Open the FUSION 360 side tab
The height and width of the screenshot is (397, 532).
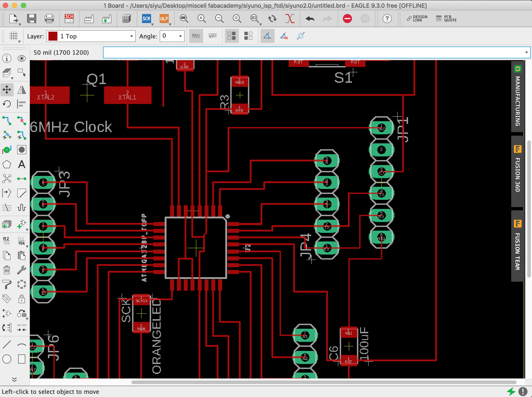(x=517, y=171)
